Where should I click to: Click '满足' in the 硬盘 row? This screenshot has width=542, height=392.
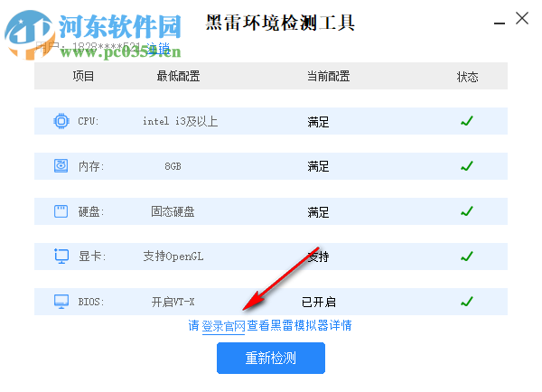pyautogui.click(x=318, y=212)
